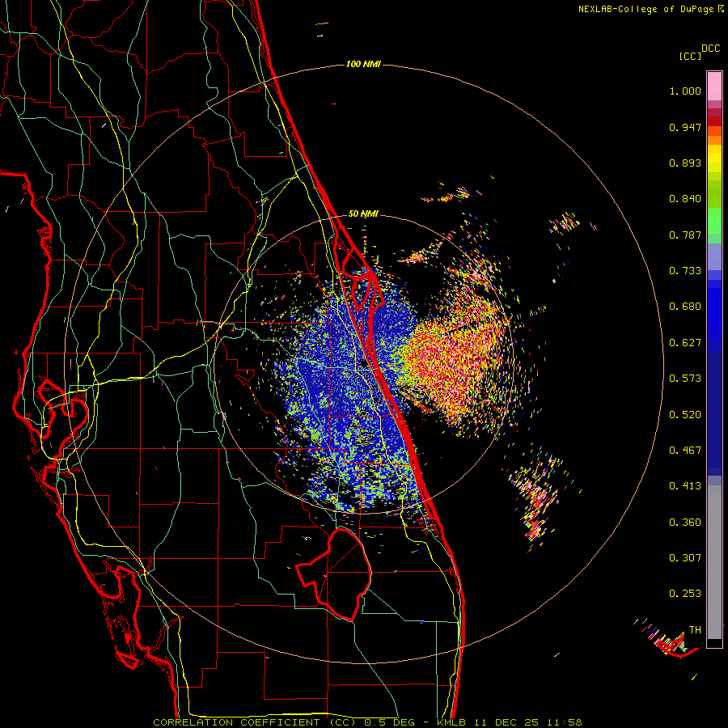Click the 0.947 legend value

(x=685, y=127)
